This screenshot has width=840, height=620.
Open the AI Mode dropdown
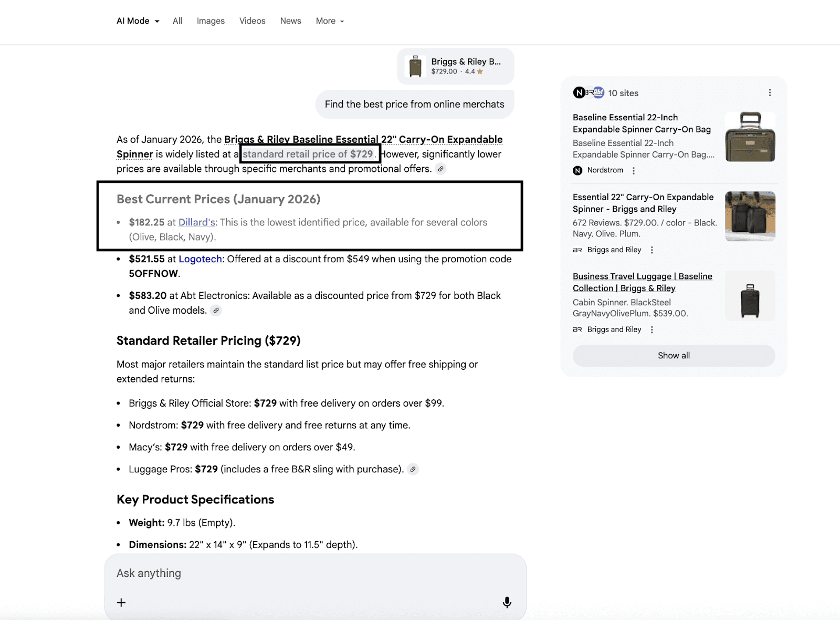(138, 21)
